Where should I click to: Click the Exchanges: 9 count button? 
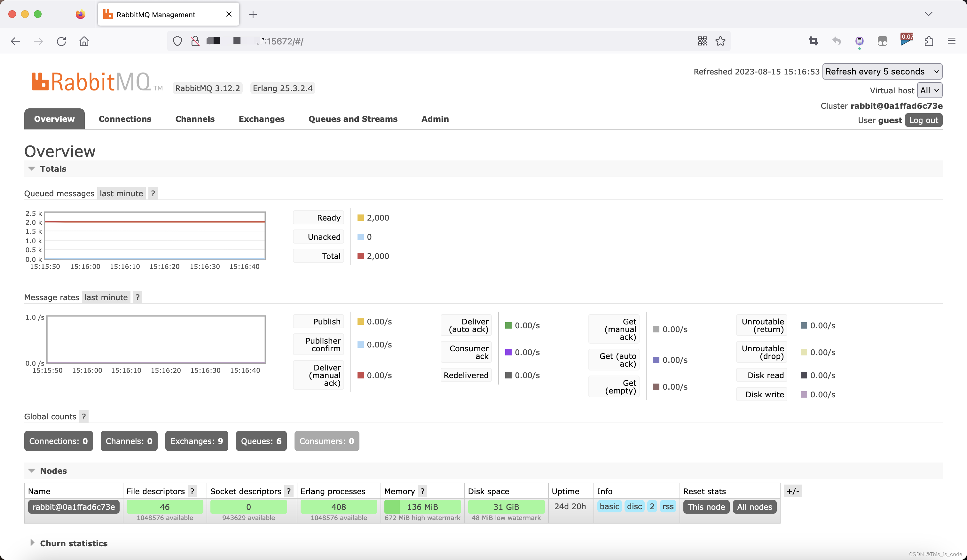point(197,441)
